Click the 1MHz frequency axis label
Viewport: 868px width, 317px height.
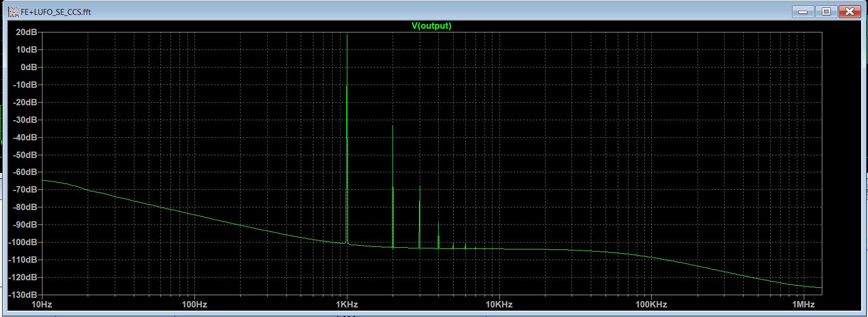(x=803, y=305)
